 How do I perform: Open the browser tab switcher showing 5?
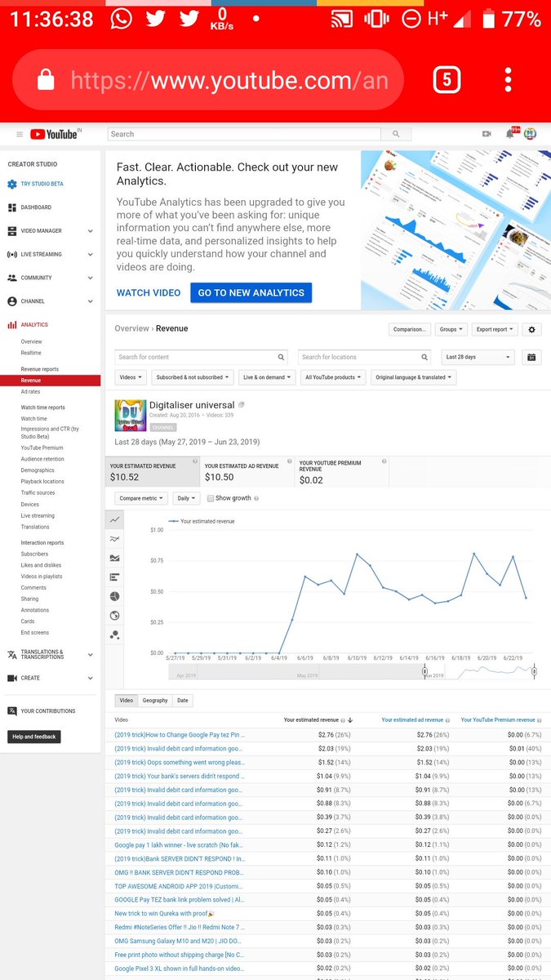[x=447, y=79]
